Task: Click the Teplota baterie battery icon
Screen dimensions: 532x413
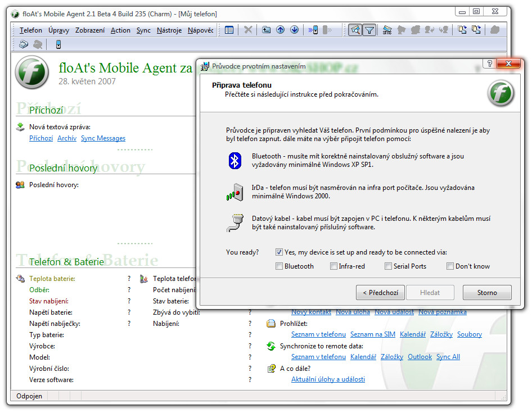Action: (x=20, y=279)
